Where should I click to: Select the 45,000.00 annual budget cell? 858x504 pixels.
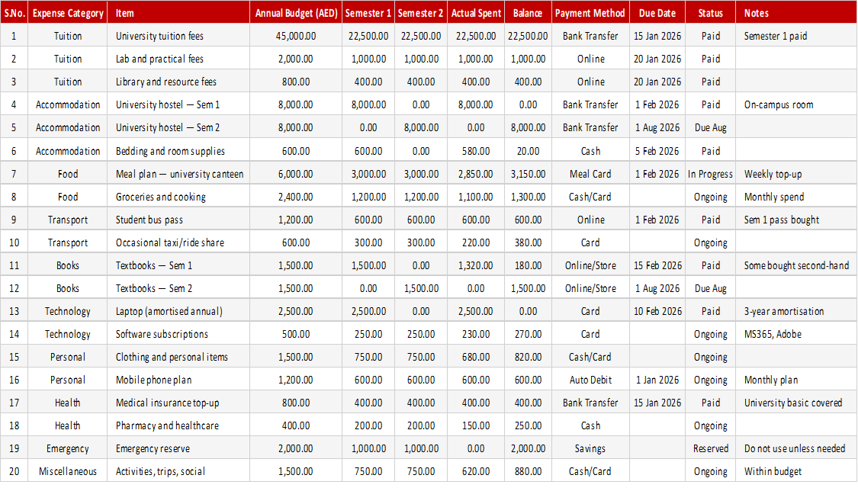(296, 36)
